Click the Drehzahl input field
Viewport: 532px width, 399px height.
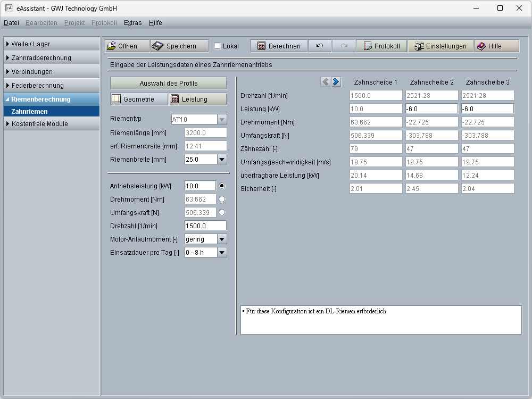(x=205, y=226)
